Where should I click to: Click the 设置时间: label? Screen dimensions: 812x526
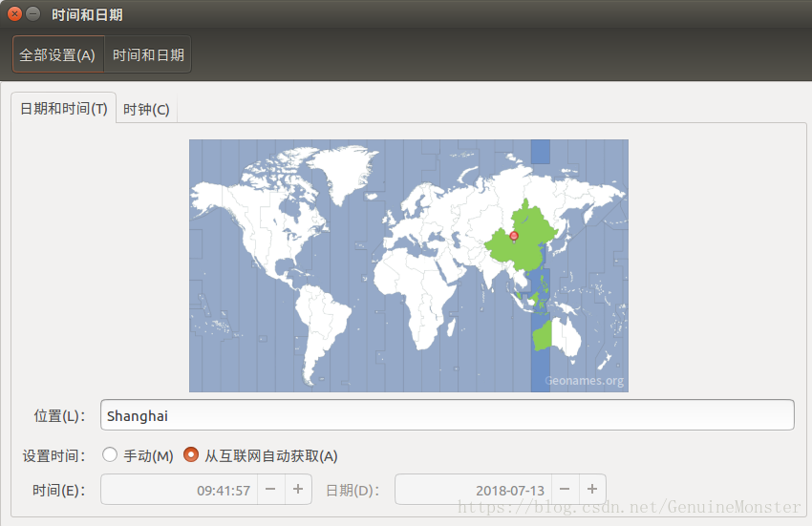[53, 456]
